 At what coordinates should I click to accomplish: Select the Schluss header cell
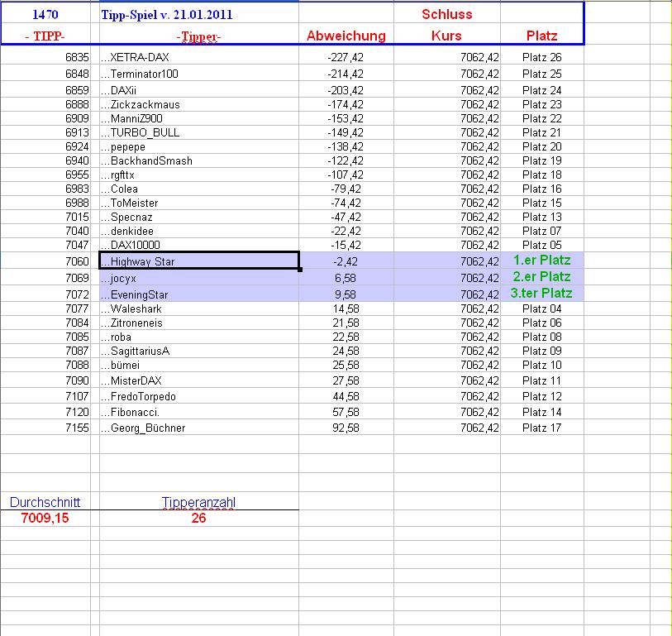[x=446, y=14]
